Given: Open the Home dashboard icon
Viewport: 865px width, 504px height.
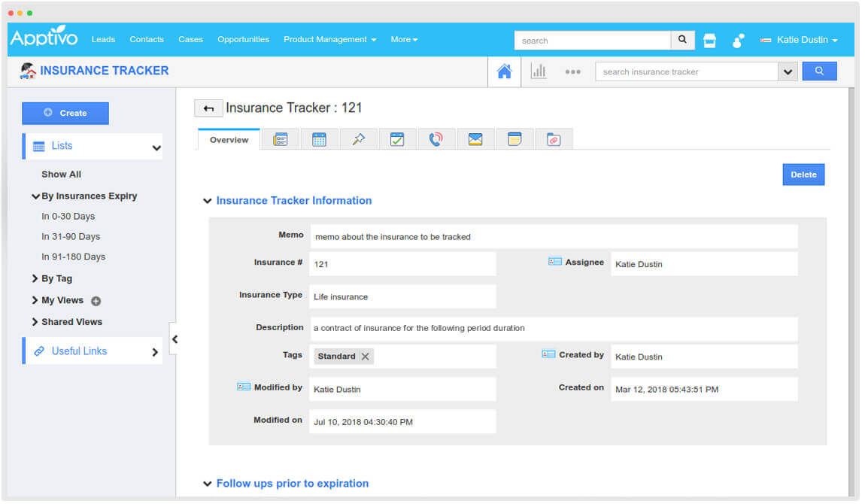Looking at the screenshot, I should click(x=504, y=71).
